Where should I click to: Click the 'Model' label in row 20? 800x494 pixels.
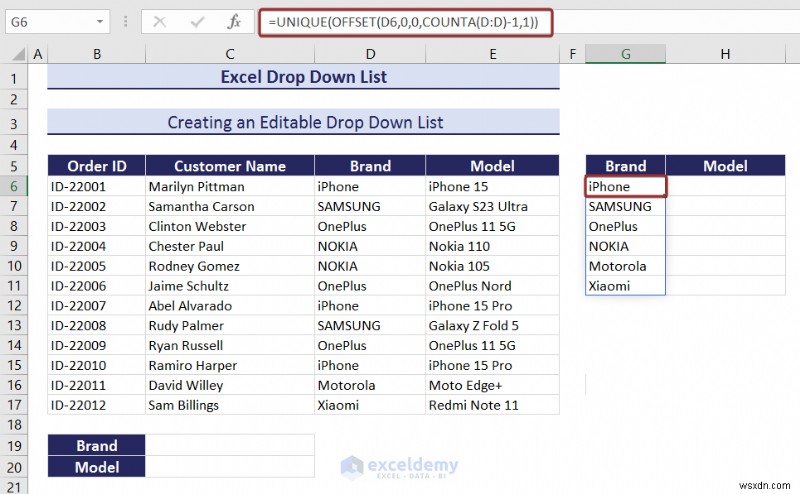tap(97, 467)
